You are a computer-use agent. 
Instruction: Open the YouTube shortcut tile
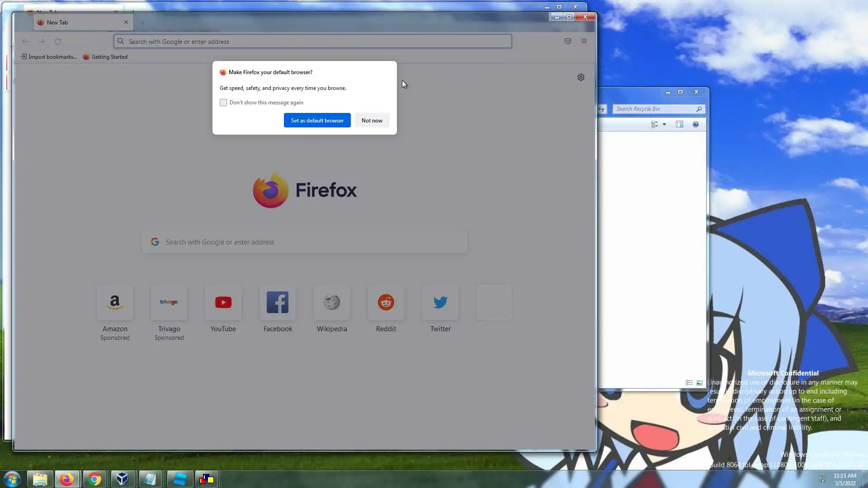223,303
